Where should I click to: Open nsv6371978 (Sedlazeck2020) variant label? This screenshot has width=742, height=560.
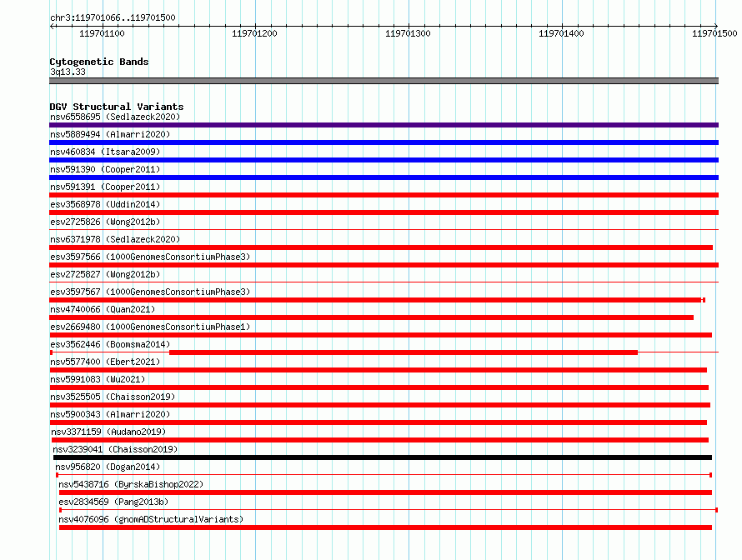(115, 239)
